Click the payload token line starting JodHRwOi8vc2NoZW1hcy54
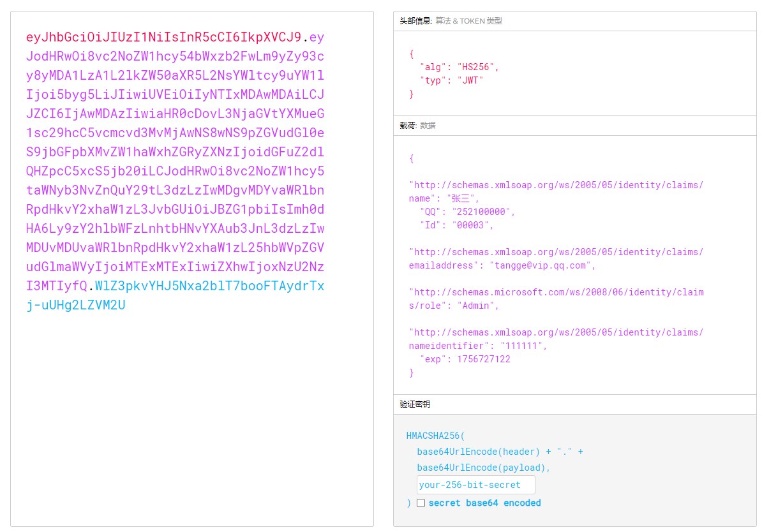This screenshot has width=762, height=532. (x=175, y=56)
